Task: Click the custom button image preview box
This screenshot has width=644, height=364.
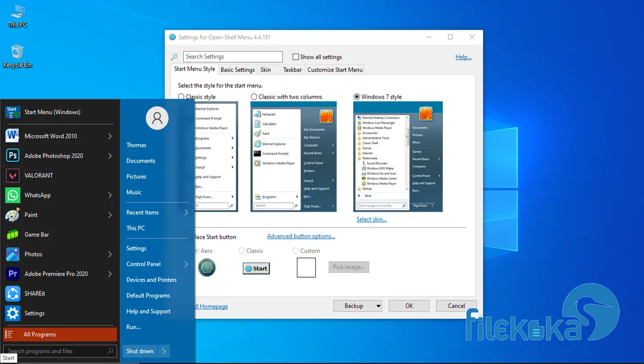Action: (x=306, y=267)
